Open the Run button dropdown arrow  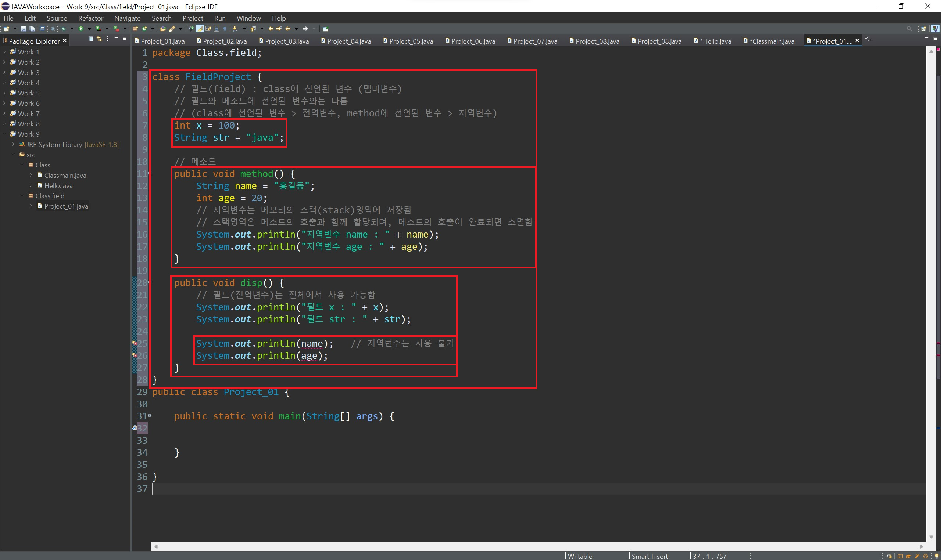click(89, 29)
